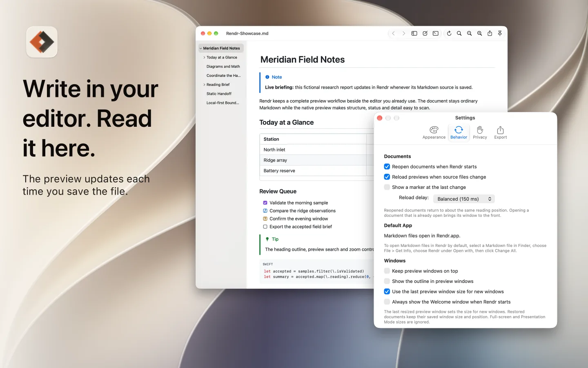Click the Documents section label in Settings
588x368 pixels.
pos(397,156)
